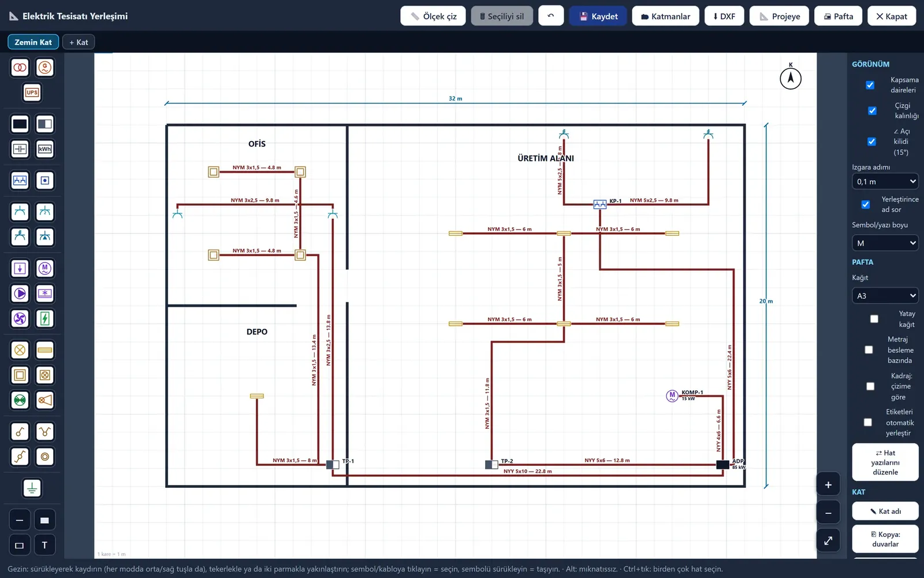Image resolution: width=924 pixels, height=578 pixels.
Task: Add a new floor with + Kat
Action: 79,42
